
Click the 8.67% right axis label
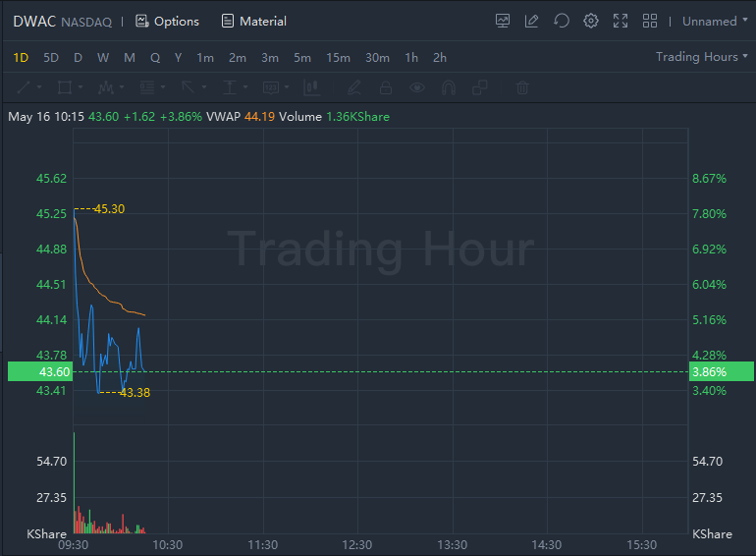709,179
